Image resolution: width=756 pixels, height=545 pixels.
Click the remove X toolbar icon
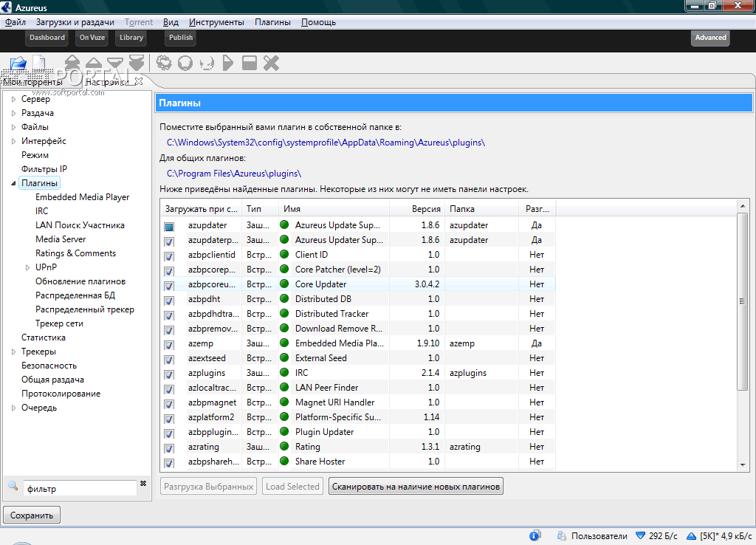271,63
